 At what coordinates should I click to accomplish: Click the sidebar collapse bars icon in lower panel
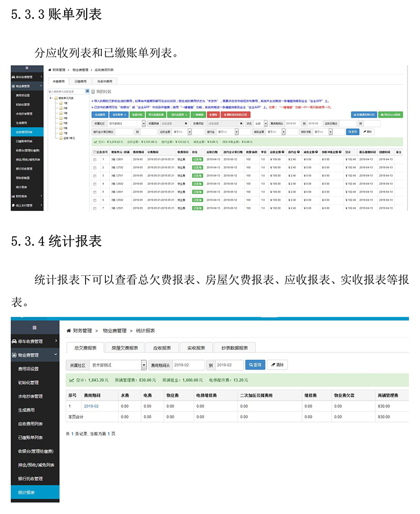pyautogui.click(x=35, y=327)
